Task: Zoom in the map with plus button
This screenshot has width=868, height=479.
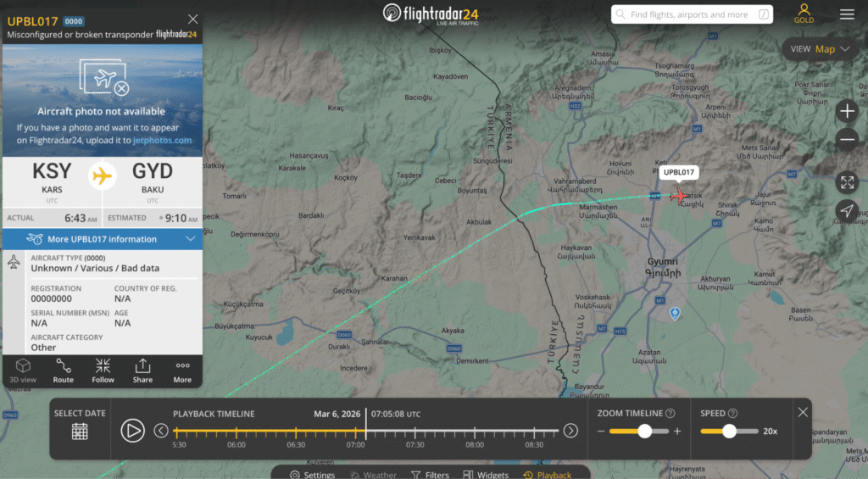Action: tap(847, 111)
